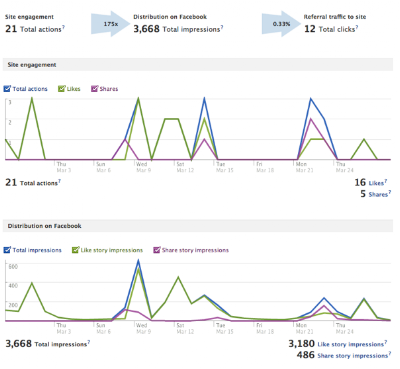The height and width of the screenshot is (369, 400).
Task: Open the 5 Shares link
Action: [378, 195]
